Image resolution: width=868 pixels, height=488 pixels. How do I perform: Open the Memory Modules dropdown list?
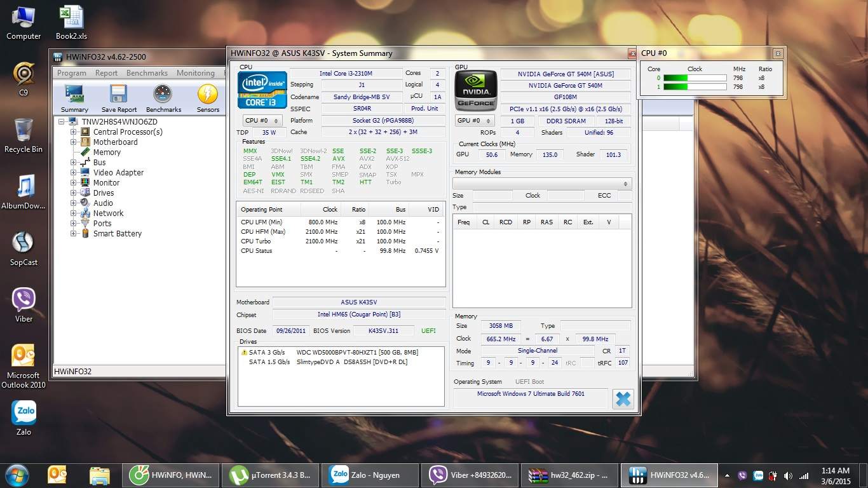pos(542,184)
